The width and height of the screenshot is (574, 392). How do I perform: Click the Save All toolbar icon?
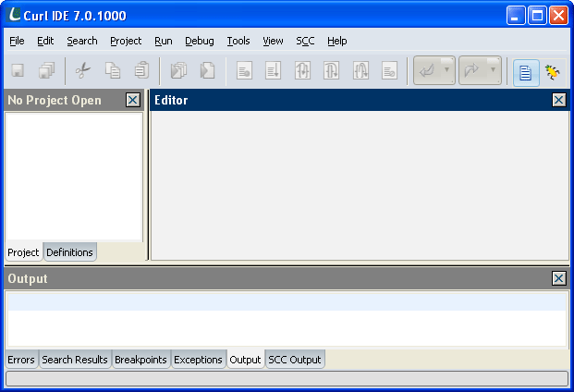point(46,71)
